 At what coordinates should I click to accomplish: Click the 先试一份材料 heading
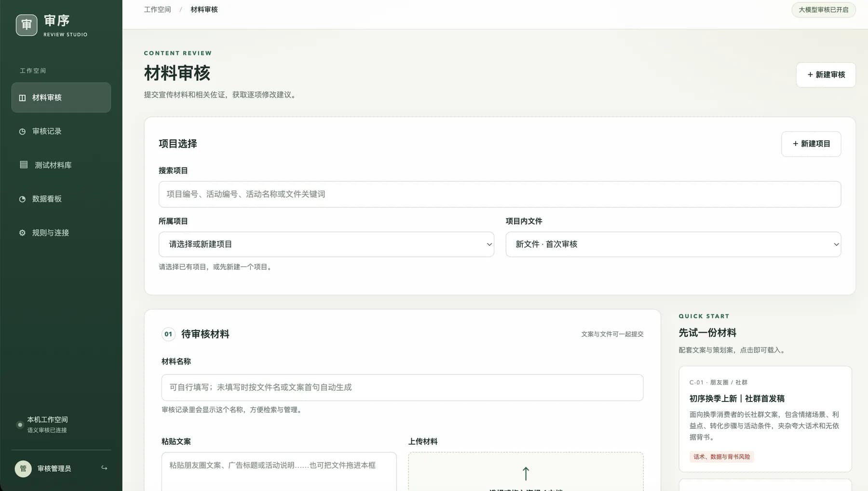pyautogui.click(x=707, y=332)
